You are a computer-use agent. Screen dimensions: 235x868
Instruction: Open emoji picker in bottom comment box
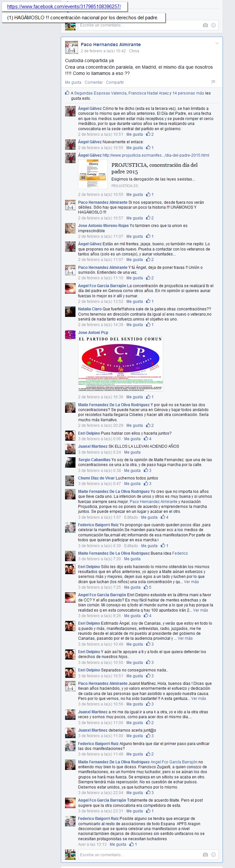point(213,855)
